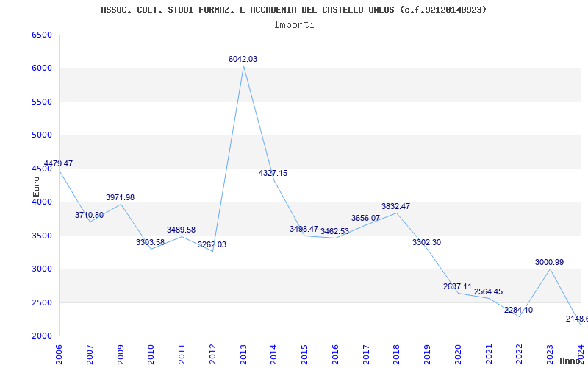Select the 5000 y-axis tick label
Screen dimensions: 588x368
42,135
